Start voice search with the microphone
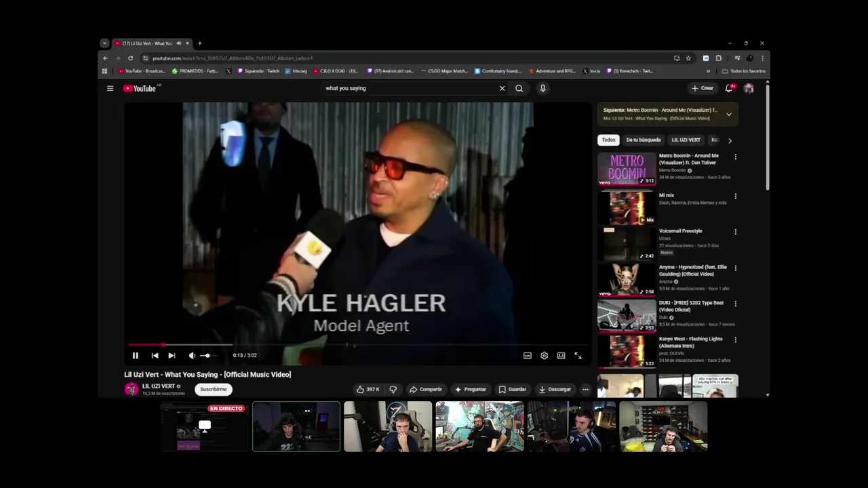 (x=542, y=88)
